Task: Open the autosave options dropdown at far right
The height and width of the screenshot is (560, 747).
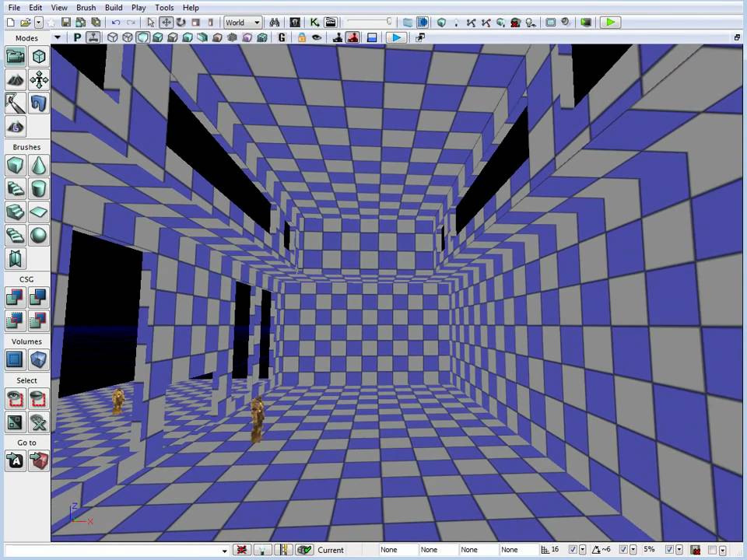Action: pyautogui.click(x=723, y=550)
